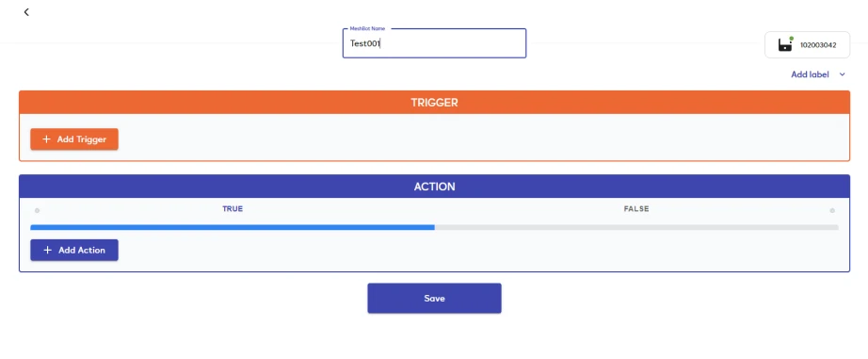Expand the Add label chevron
The image size is (868, 359).
[x=842, y=74]
